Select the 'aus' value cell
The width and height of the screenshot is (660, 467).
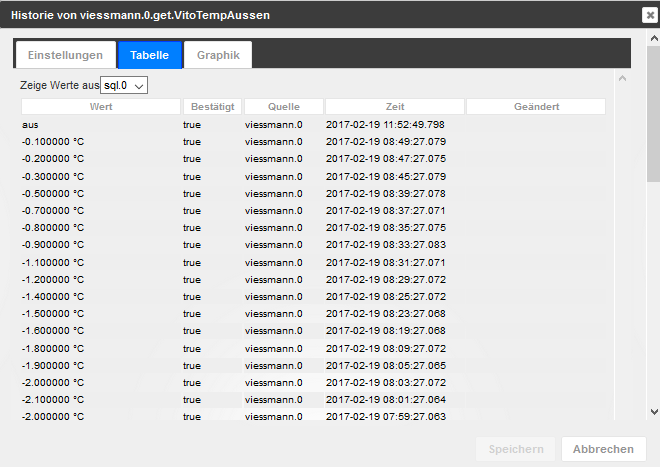click(30, 125)
